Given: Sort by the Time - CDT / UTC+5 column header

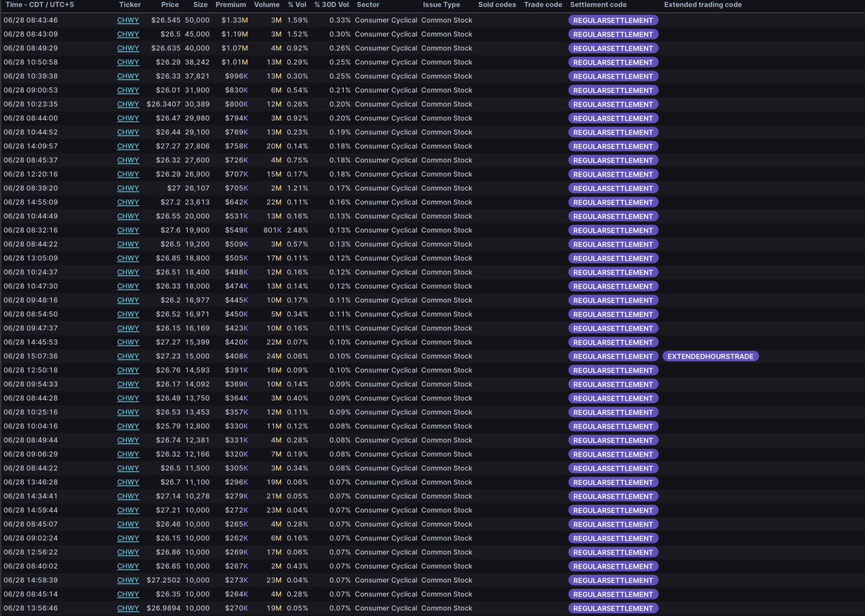Looking at the screenshot, I should (x=40, y=5).
